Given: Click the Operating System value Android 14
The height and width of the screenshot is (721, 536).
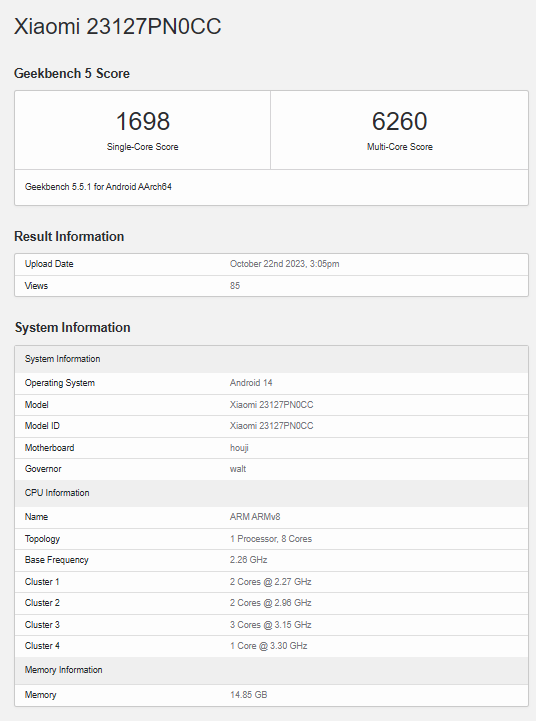Looking at the screenshot, I should click(x=251, y=383).
